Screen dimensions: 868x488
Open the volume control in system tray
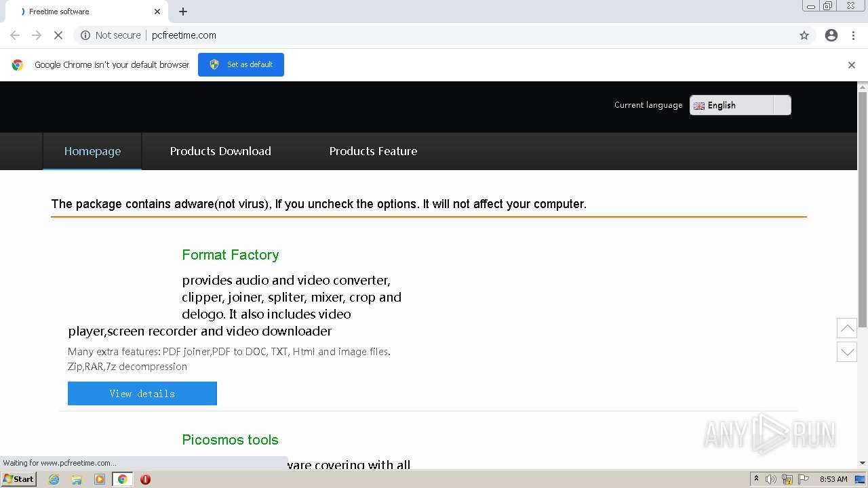click(771, 479)
